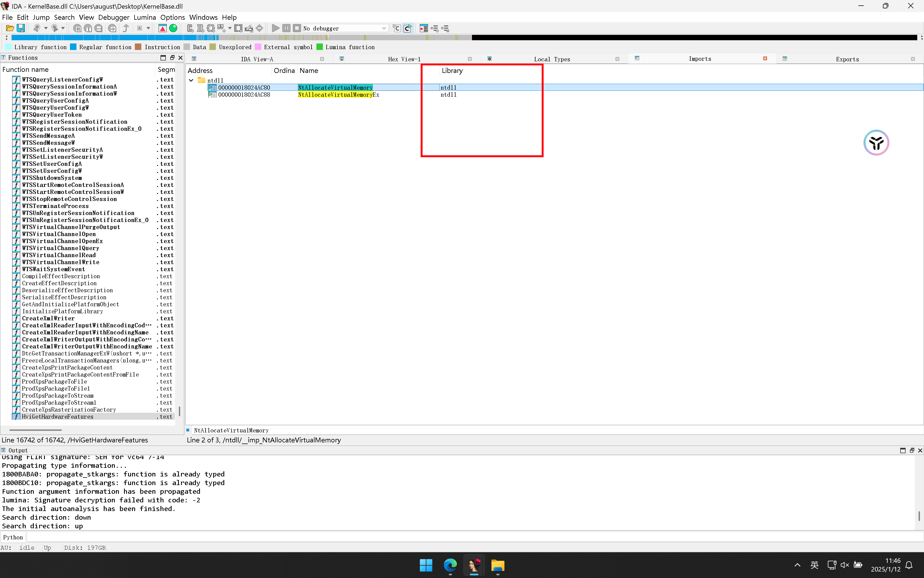Select NtAllocateVirtualMemoryEx import row
This screenshot has width=924, height=578.
coord(338,95)
